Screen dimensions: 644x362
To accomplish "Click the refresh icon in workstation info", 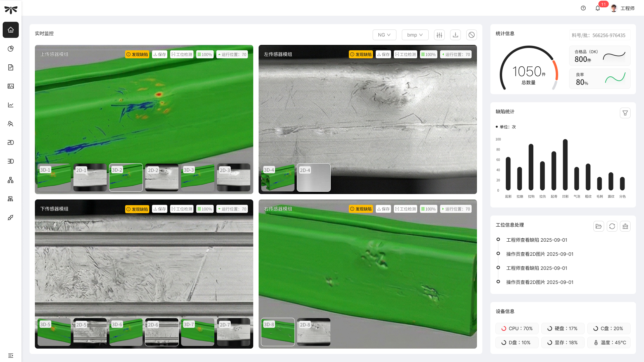I will (x=612, y=226).
